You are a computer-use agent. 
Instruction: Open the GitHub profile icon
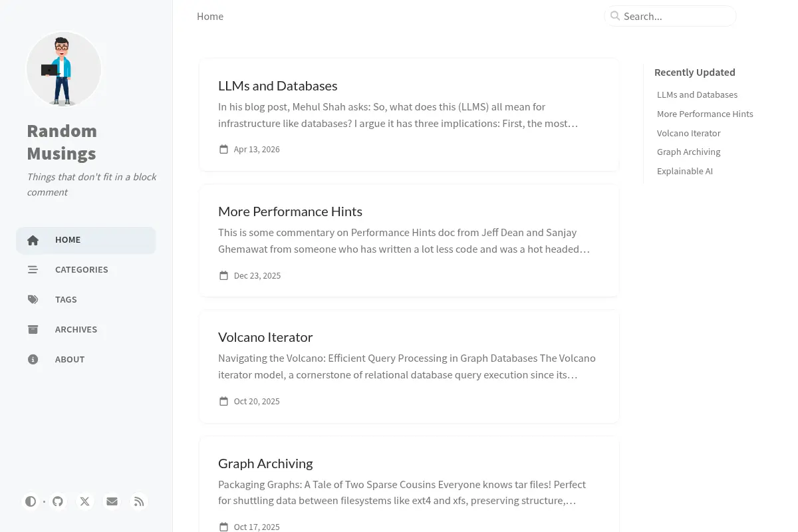click(x=58, y=501)
